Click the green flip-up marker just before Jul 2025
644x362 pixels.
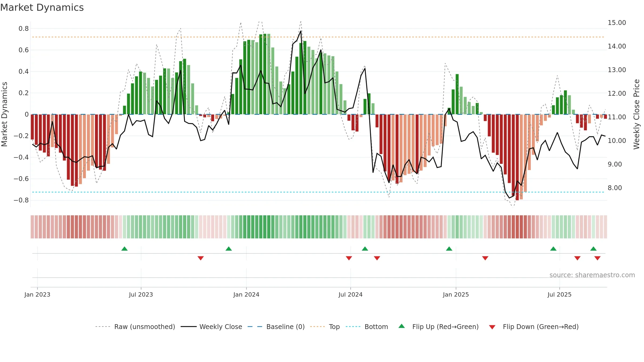553,249
